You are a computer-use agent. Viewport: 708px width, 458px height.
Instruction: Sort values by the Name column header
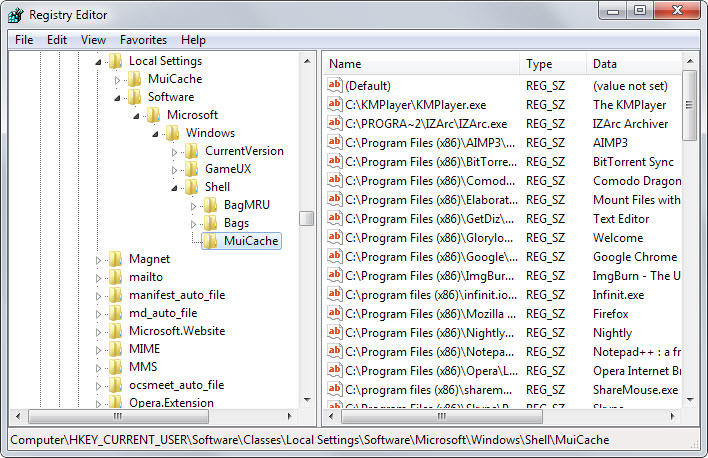422,64
